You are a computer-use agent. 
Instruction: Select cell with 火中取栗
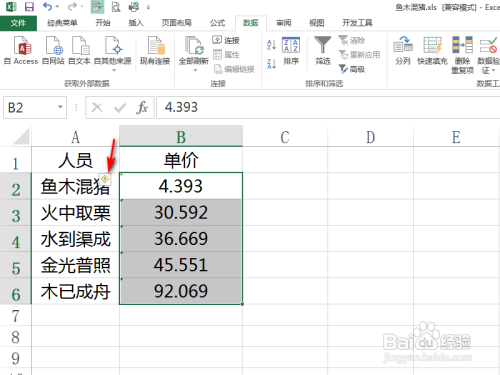click(x=76, y=213)
